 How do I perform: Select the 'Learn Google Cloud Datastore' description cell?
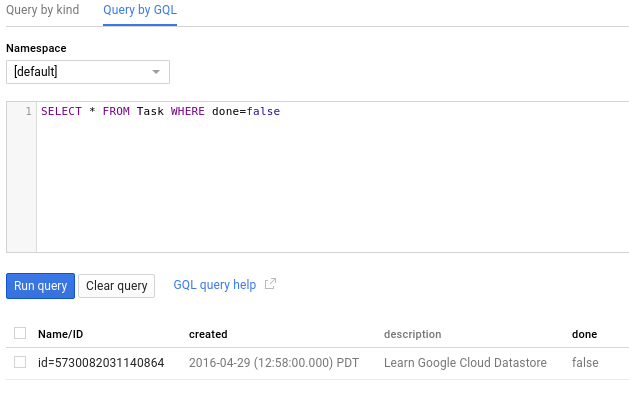465,362
